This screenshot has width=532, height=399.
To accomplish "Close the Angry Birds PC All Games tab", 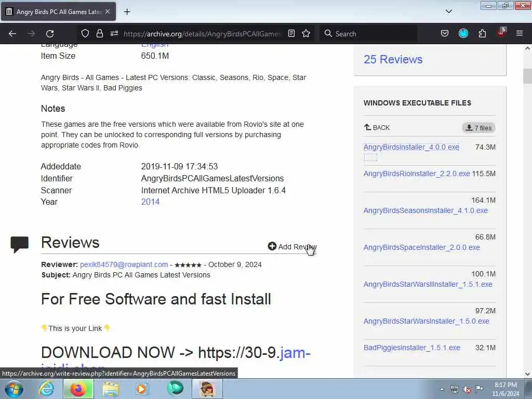I will pos(108,11).
